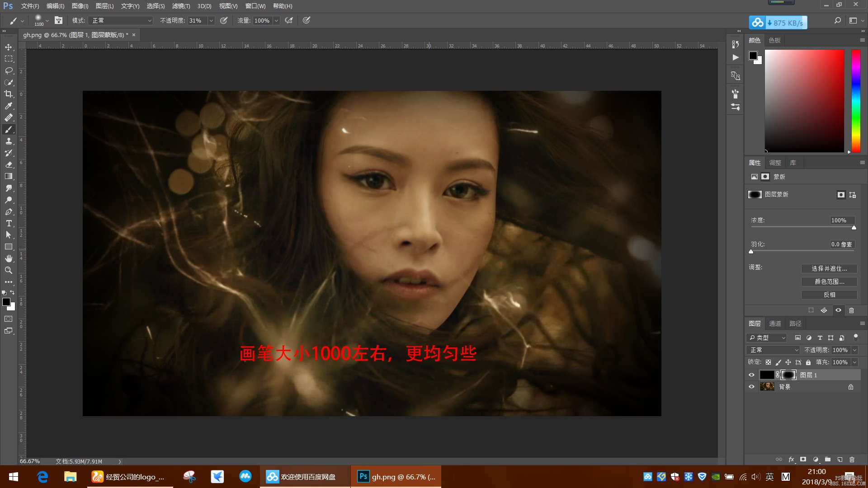Select the Path Selection tool
The height and width of the screenshot is (488, 868).
coord(9,235)
